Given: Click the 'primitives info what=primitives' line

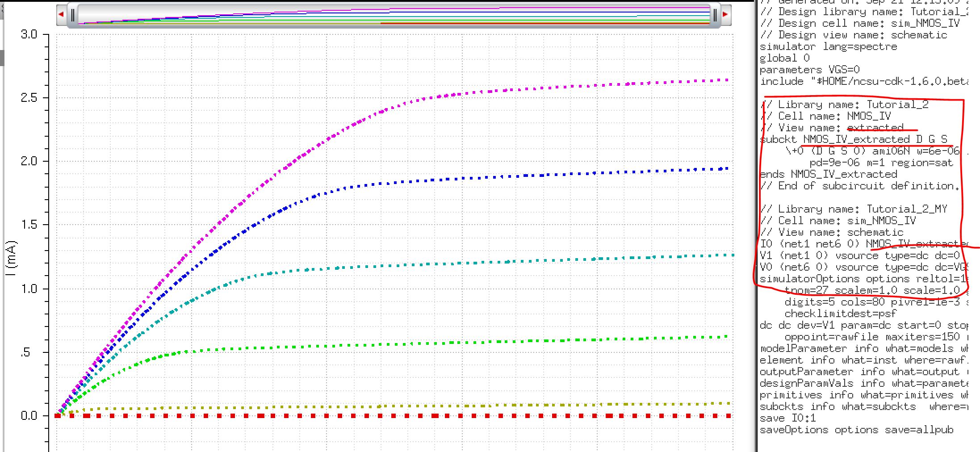Looking at the screenshot, I should pyautogui.click(x=864, y=395).
